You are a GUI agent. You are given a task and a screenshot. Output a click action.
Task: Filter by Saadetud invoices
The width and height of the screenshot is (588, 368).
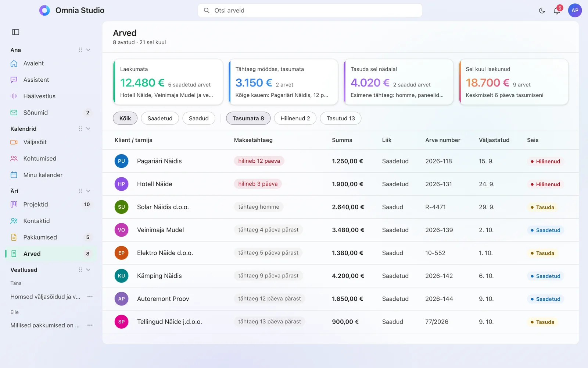160,118
